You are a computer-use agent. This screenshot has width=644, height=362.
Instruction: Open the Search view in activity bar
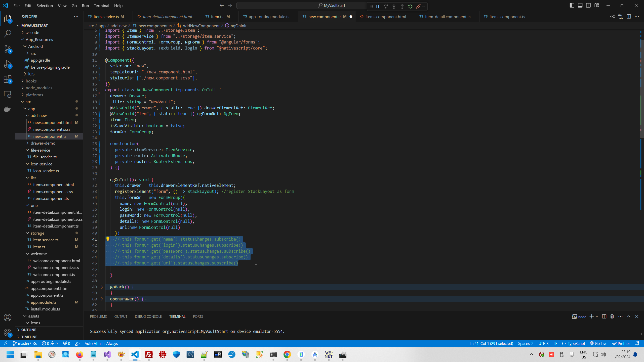click(8, 33)
